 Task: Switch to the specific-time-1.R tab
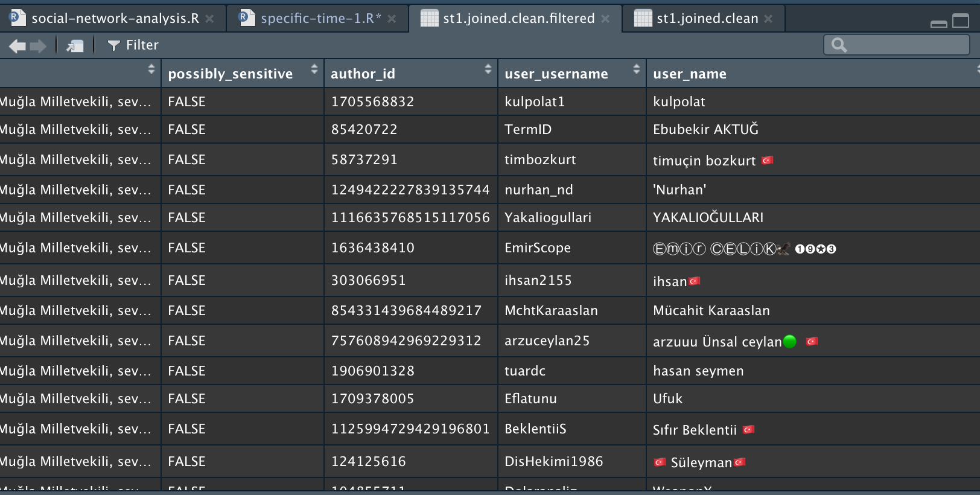[x=320, y=19]
